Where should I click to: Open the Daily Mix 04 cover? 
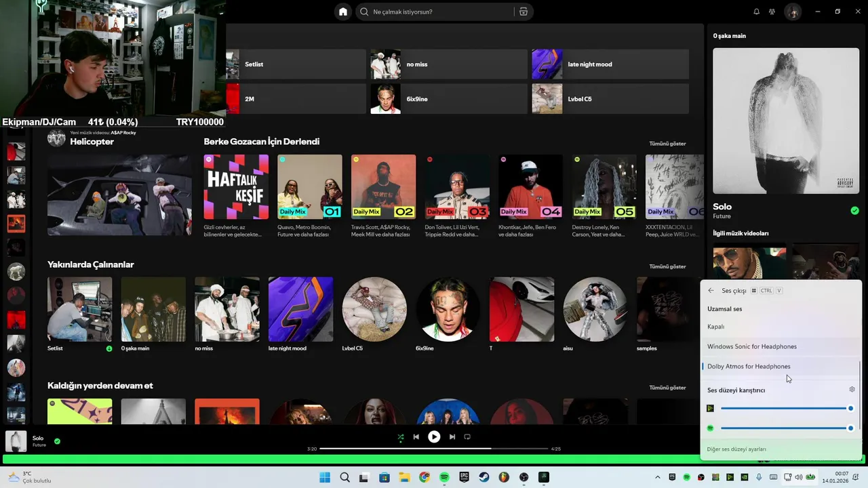click(x=530, y=187)
